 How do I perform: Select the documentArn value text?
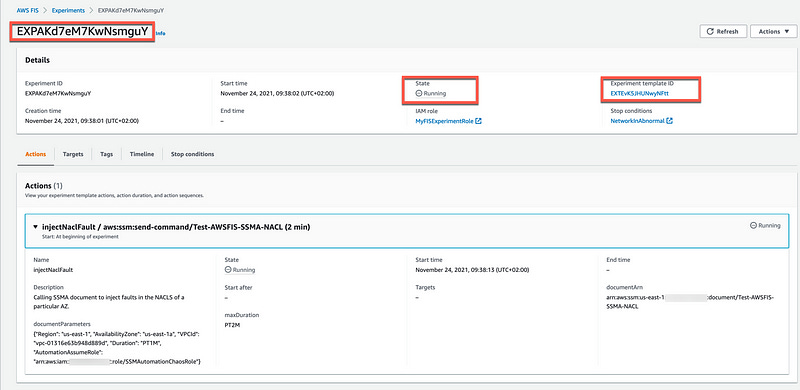click(689, 302)
